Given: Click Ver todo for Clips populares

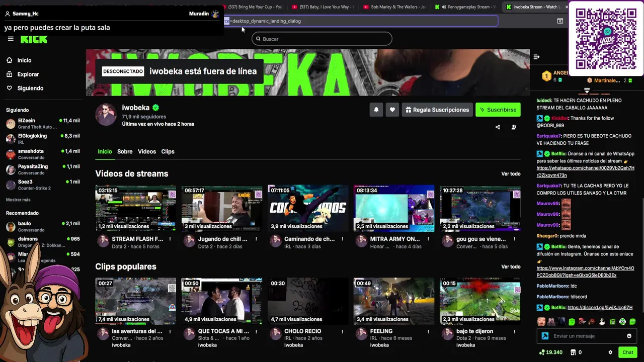Looking at the screenshot, I should click(x=511, y=267).
